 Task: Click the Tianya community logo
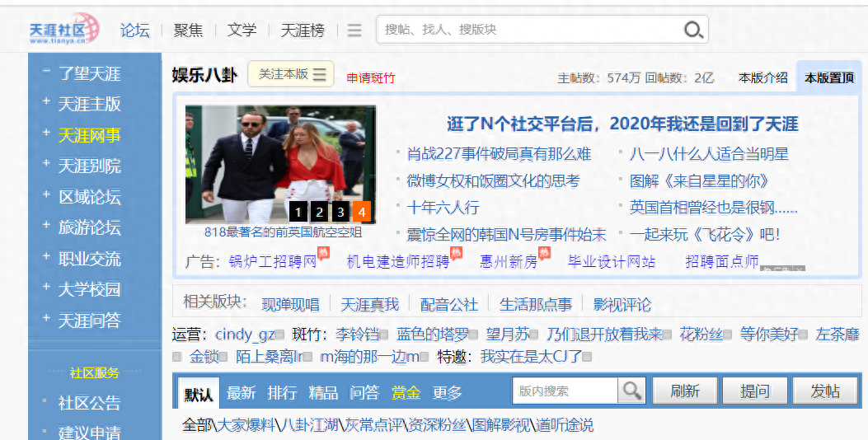pos(63,29)
